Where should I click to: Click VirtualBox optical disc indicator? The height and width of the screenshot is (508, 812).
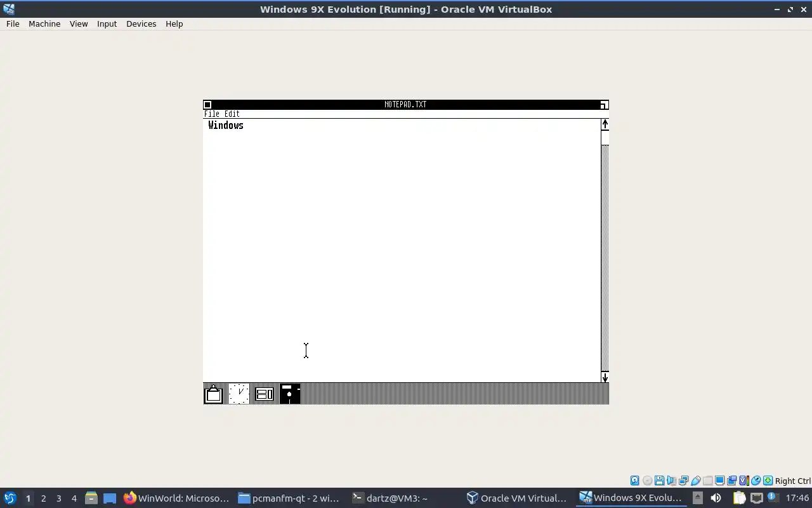coord(647,481)
